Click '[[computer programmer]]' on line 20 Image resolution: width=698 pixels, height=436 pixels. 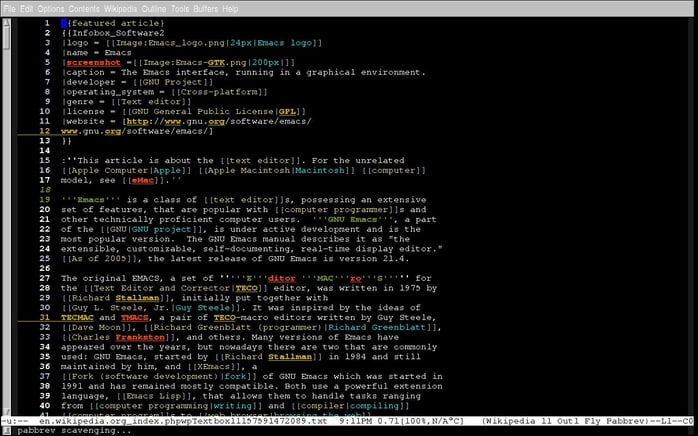coord(337,209)
